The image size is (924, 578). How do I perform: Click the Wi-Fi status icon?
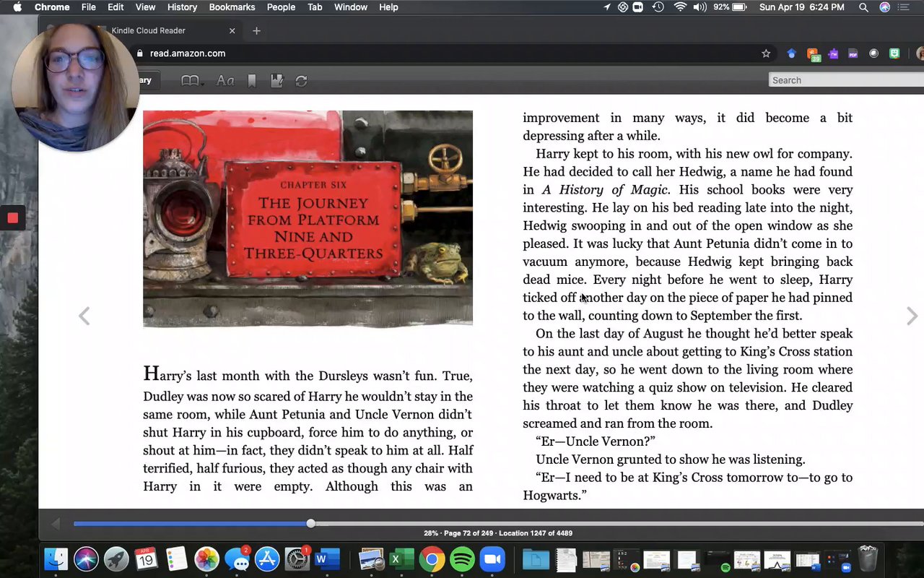[680, 7]
